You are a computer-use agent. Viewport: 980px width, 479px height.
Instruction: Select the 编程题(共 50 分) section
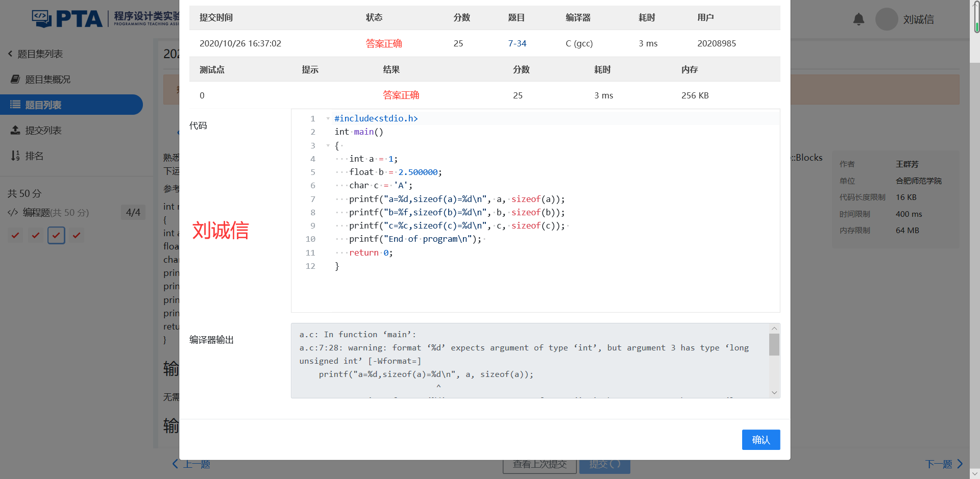(56, 212)
